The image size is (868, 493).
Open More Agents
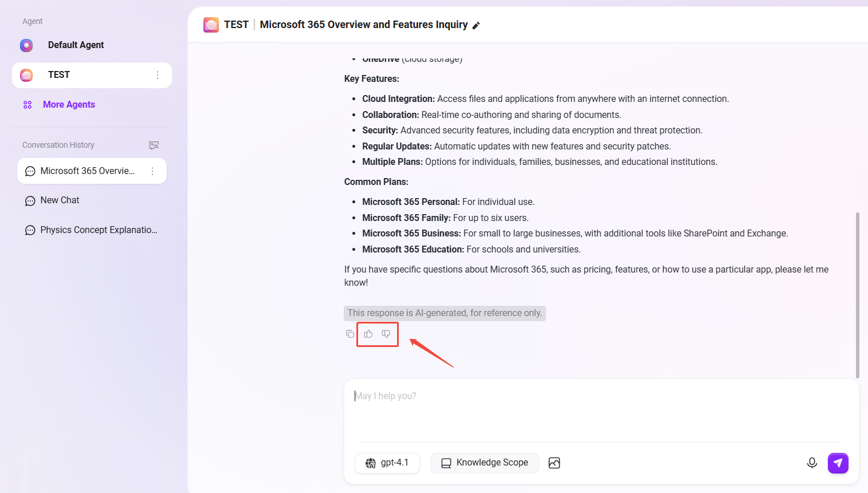tap(69, 105)
